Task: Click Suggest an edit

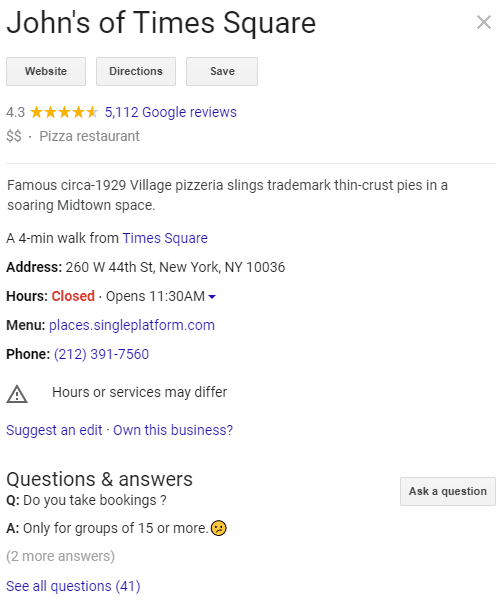Action: click(54, 430)
